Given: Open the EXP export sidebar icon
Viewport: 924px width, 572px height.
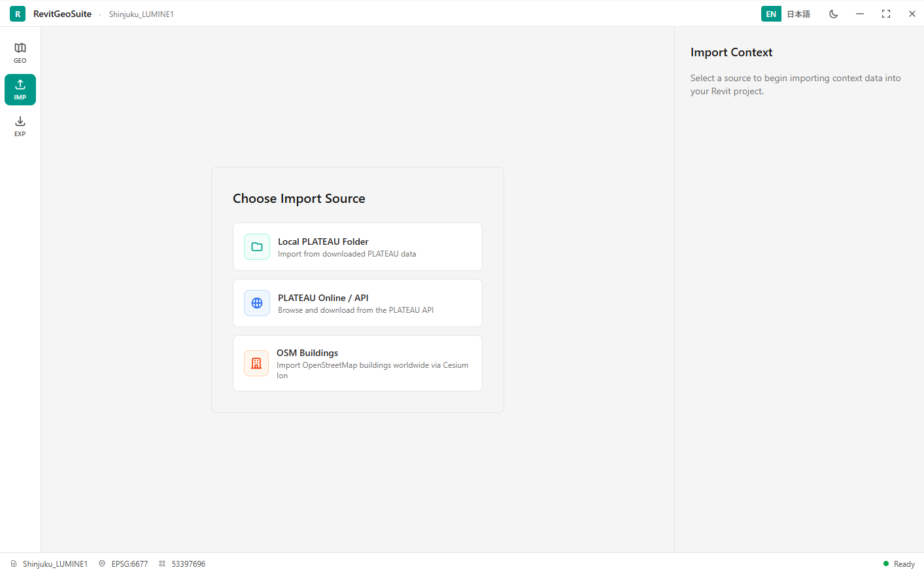Looking at the screenshot, I should click(x=20, y=126).
